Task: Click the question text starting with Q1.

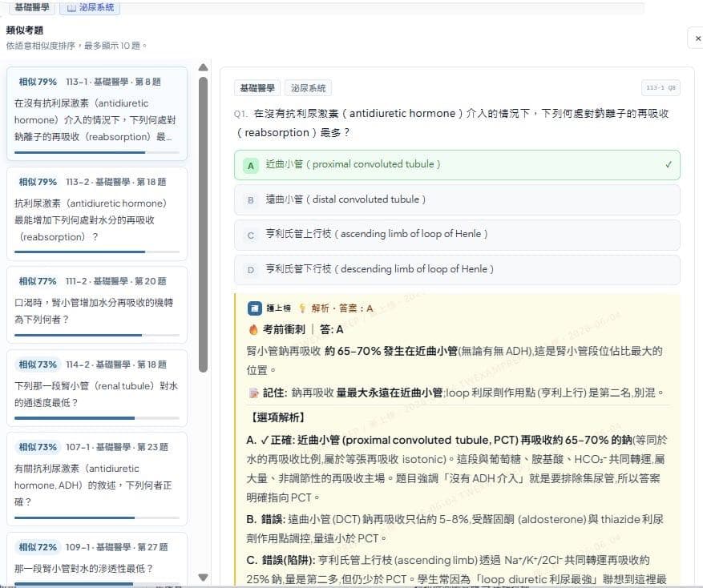Action: pyautogui.click(x=451, y=123)
